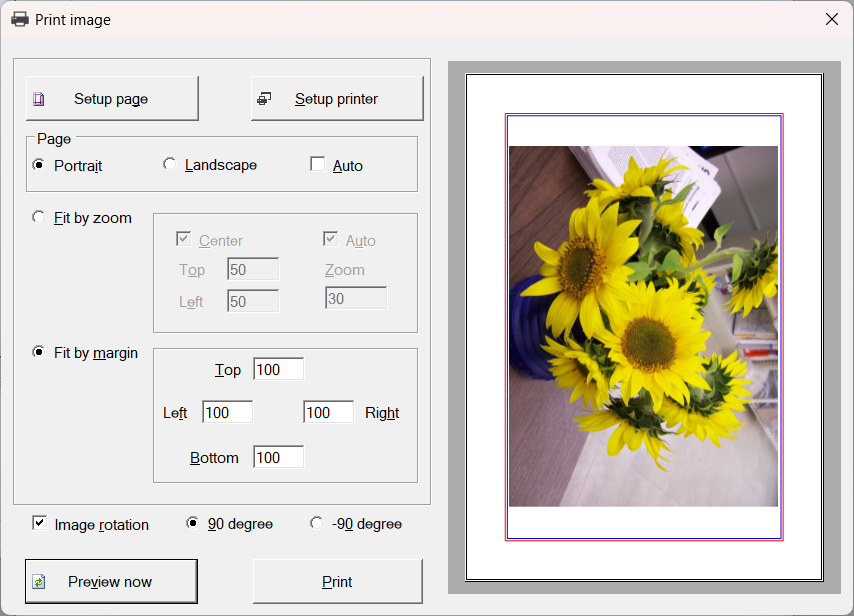854x616 pixels.
Task: Click the Top margin input field
Action: [278, 370]
